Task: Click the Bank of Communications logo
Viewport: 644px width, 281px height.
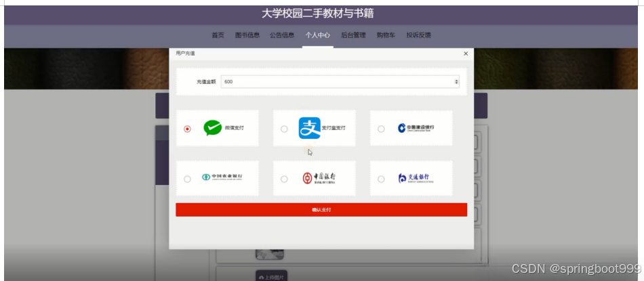Action: [416, 178]
